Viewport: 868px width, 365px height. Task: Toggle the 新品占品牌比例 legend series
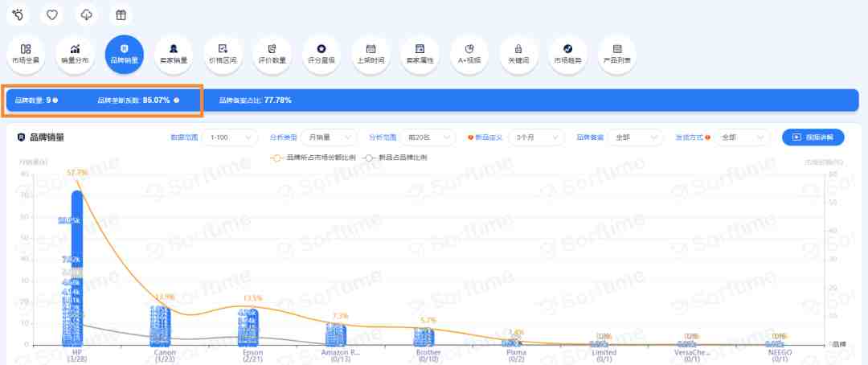pyautogui.click(x=395, y=158)
